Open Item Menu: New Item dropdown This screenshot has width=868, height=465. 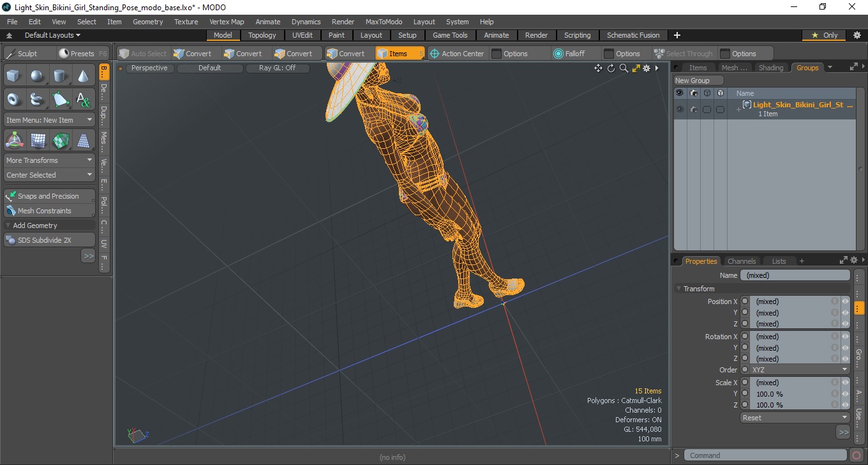(x=49, y=120)
